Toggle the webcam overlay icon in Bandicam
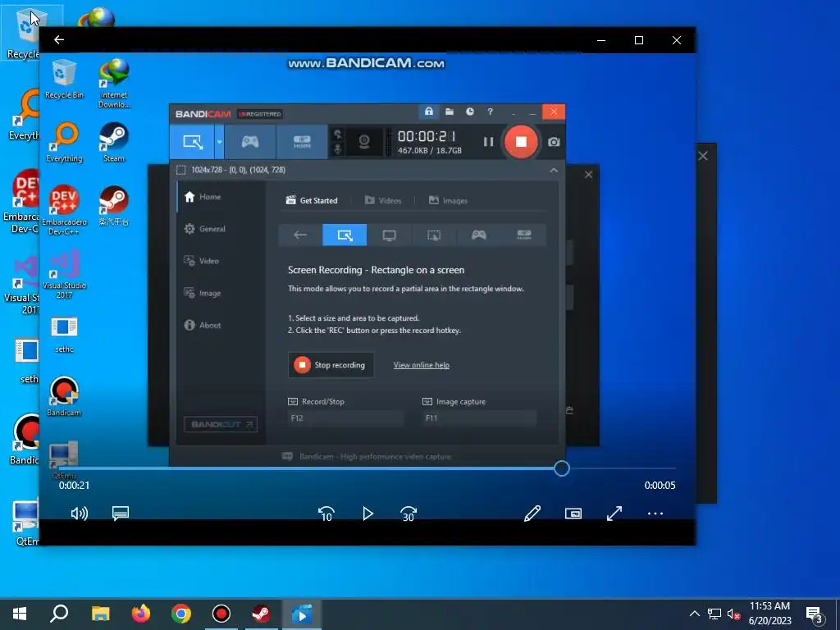The height and width of the screenshot is (630, 840). click(363, 141)
